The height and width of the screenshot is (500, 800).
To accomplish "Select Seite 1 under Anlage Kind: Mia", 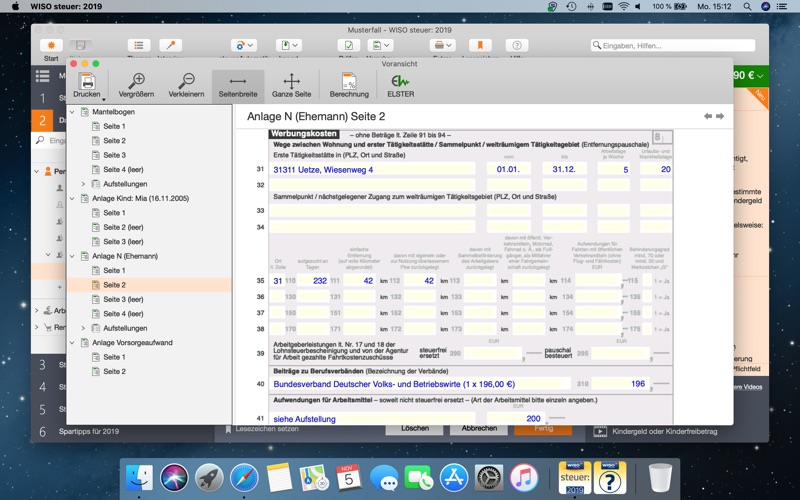I will (115, 213).
